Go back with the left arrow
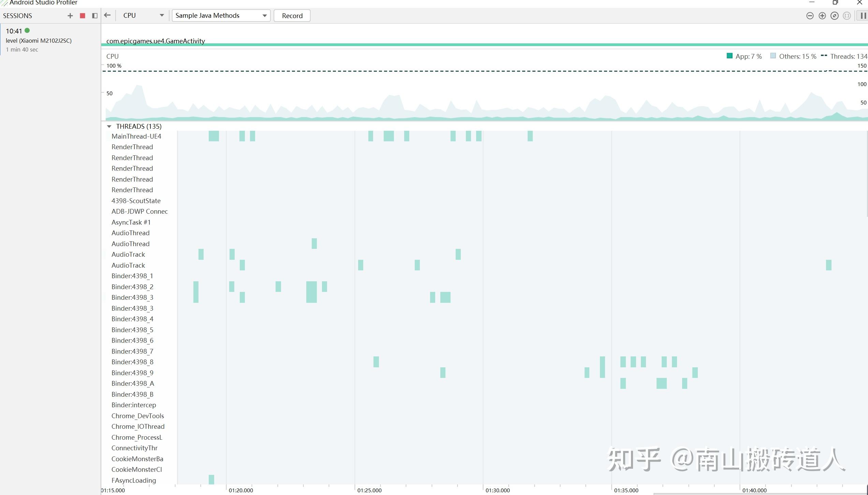Image resolution: width=868 pixels, height=495 pixels. [x=107, y=15]
